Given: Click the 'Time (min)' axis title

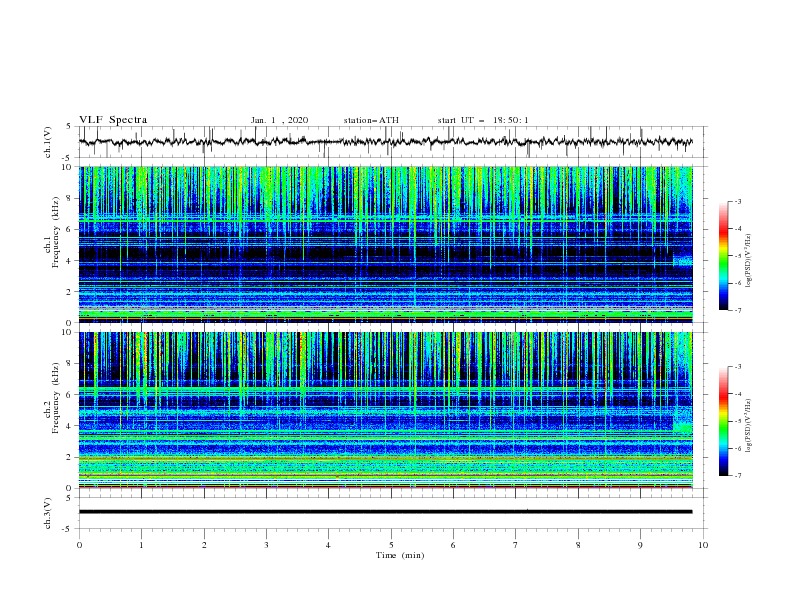Looking at the screenshot, I should [x=400, y=555].
